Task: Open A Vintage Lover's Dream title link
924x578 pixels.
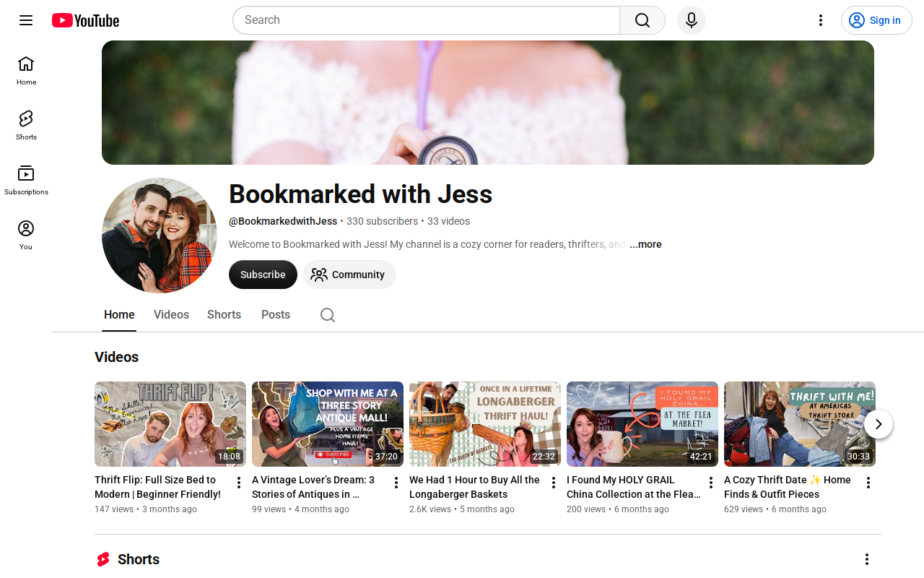Action: click(315, 487)
